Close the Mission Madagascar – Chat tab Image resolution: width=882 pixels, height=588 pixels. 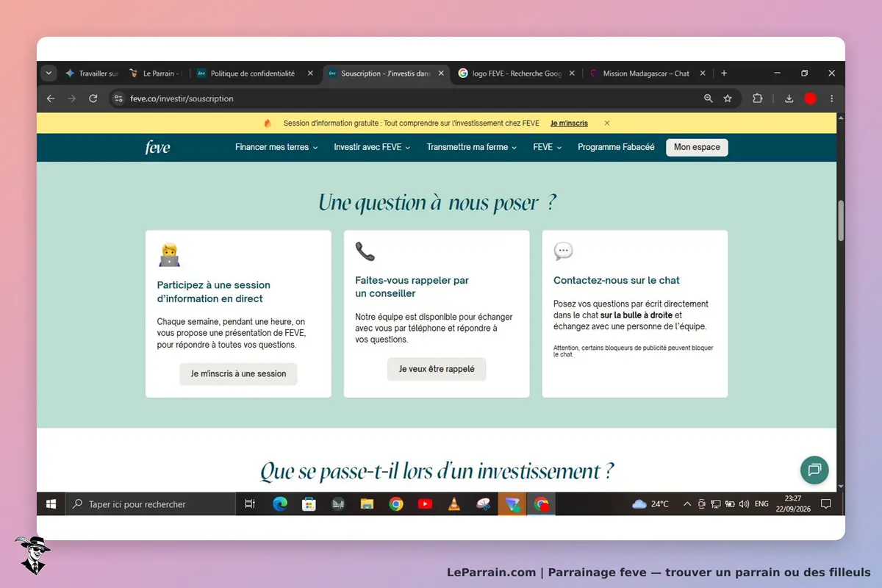point(703,73)
